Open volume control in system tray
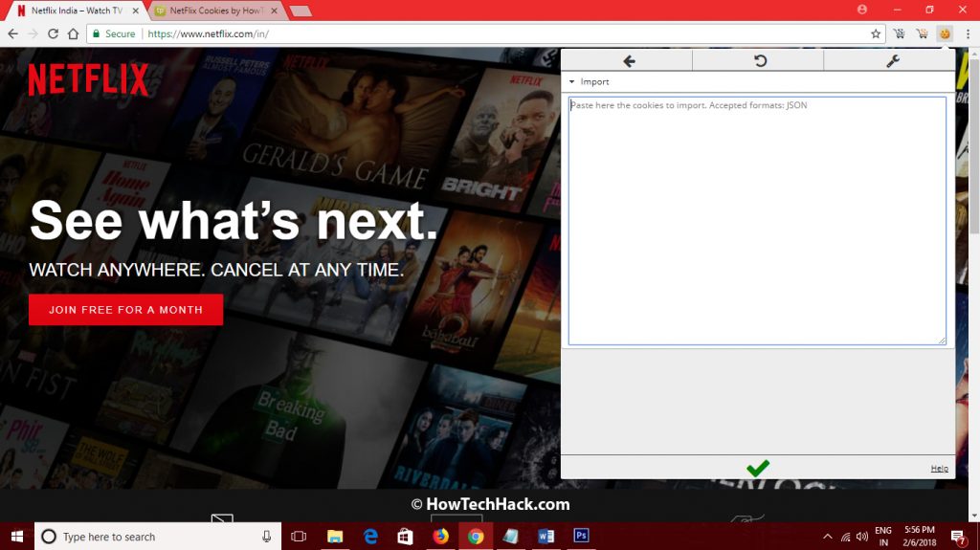 (862, 537)
